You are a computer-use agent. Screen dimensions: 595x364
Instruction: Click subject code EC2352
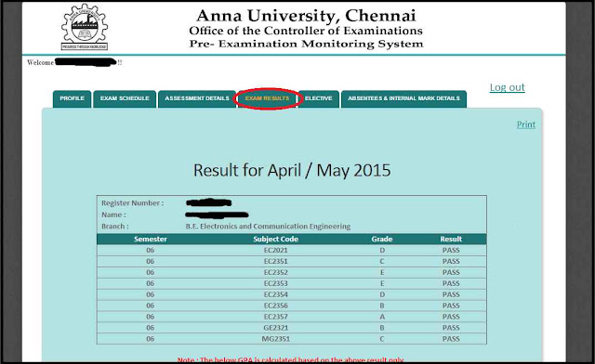click(x=276, y=272)
